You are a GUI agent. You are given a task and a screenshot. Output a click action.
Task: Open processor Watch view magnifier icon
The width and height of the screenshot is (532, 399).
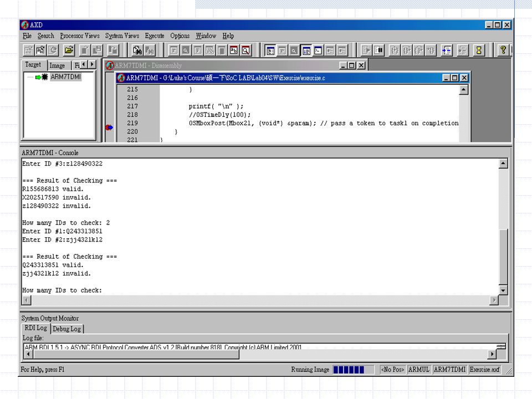[x=186, y=50]
